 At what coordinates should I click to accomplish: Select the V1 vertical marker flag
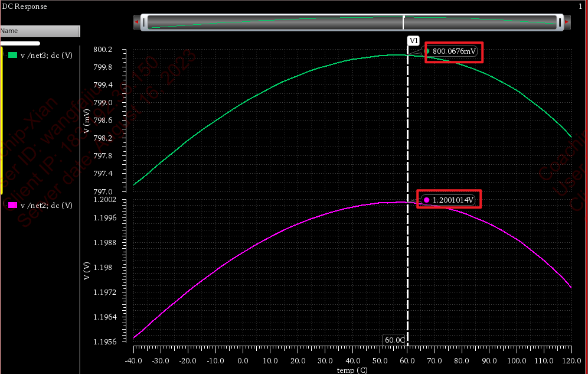(413, 40)
